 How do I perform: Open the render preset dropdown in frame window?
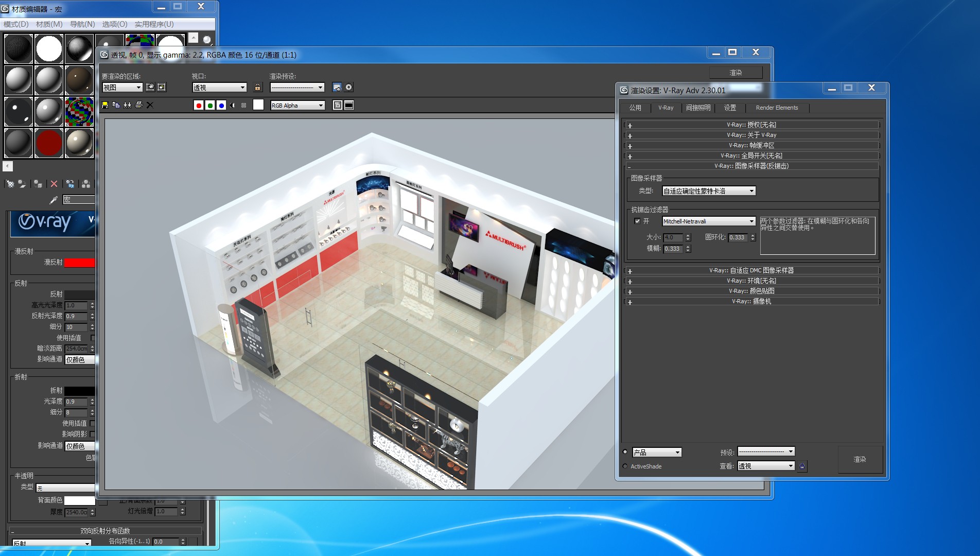point(297,88)
